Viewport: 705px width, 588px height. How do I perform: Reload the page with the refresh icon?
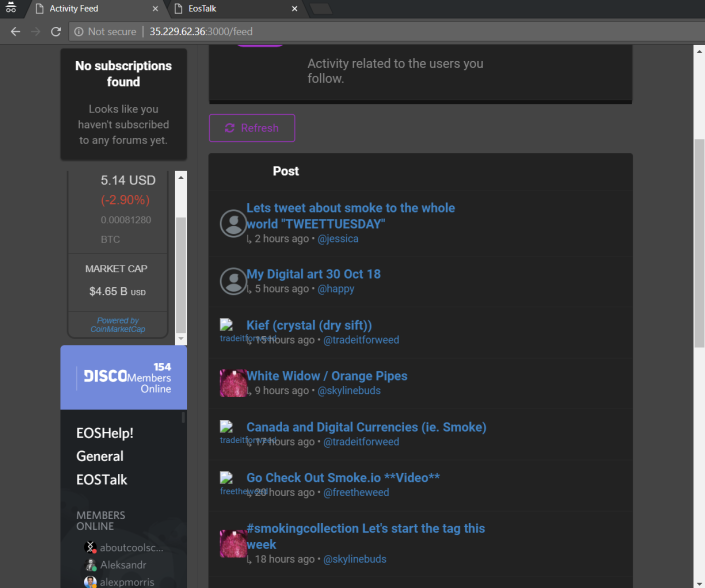56,31
